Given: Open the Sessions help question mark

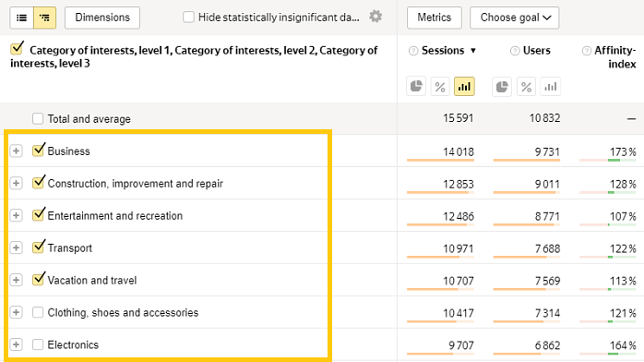Looking at the screenshot, I should click(x=413, y=51).
